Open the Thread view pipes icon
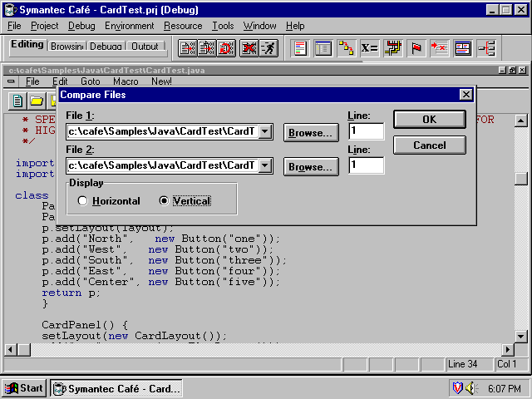 coord(393,48)
